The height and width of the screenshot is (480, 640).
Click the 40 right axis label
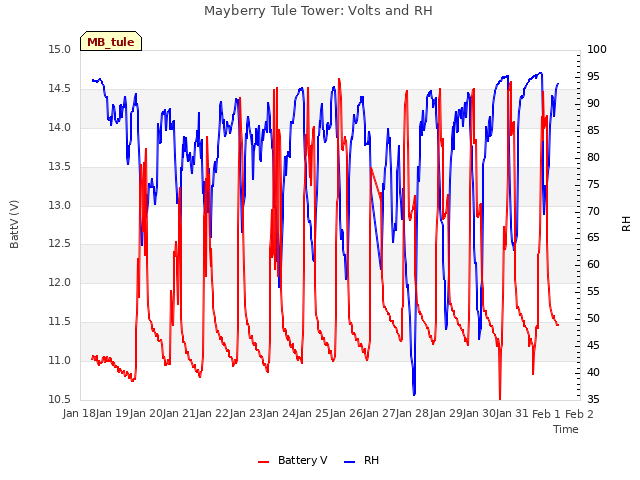593,372
